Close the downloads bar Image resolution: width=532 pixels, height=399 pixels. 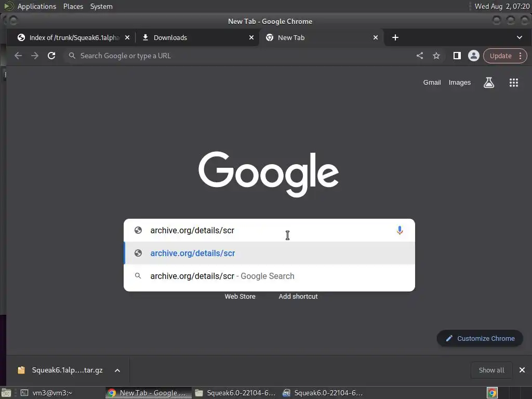point(522,370)
